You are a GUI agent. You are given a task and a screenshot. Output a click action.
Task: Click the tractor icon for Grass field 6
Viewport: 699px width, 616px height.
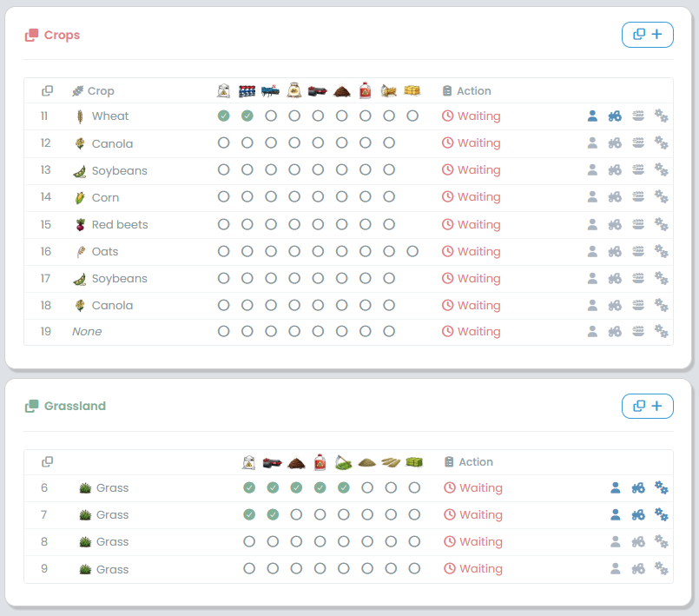[x=638, y=487]
